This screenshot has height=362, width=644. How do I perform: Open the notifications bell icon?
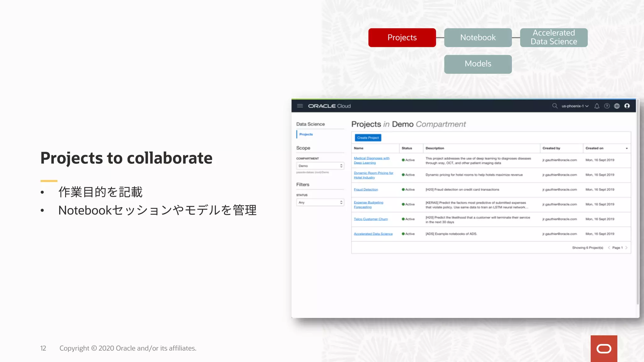[x=597, y=106]
